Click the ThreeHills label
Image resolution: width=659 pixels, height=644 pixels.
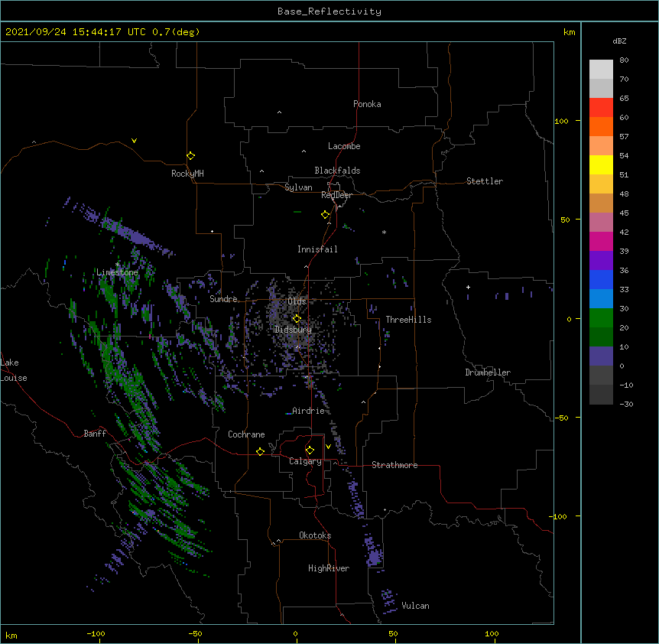(408, 320)
